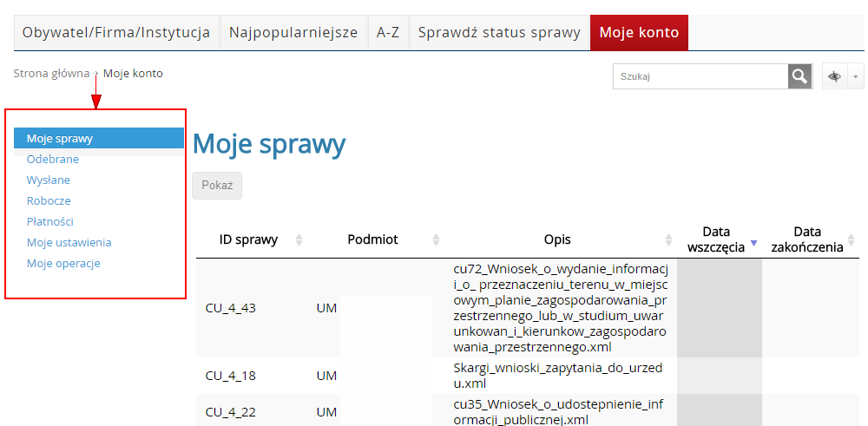Image resolution: width=868 pixels, height=426 pixels.
Task: Sort table by ID sprawy column
Action: [299, 240]
